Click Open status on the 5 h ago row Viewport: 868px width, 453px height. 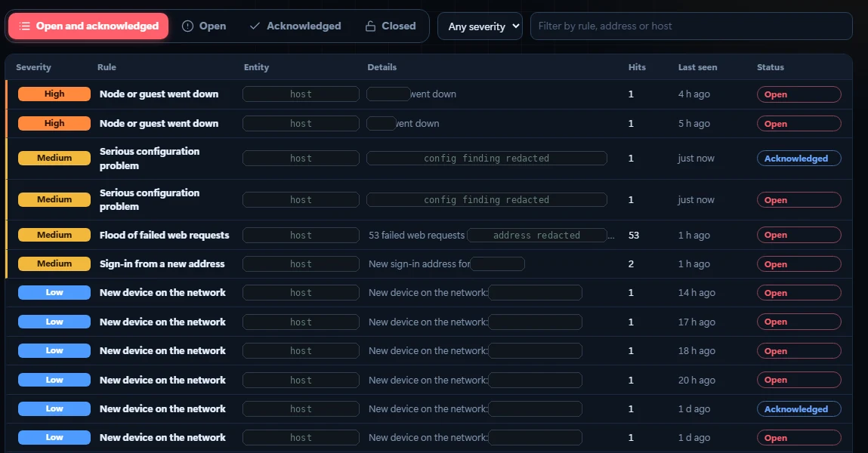(x=798, y=123)
